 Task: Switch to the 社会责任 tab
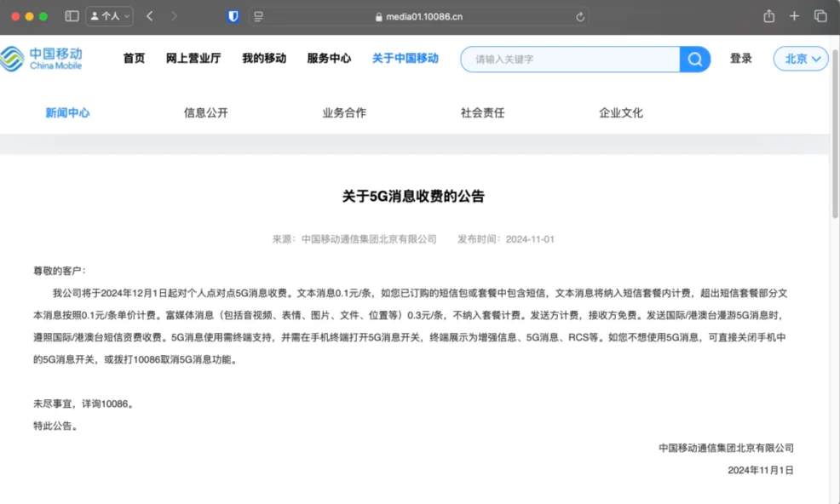[483, 112]
